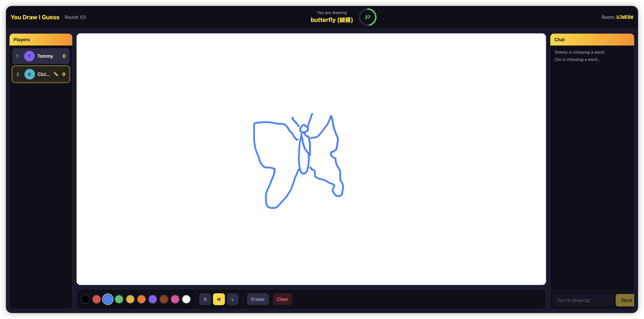Select the large brush size

[233, 299]
